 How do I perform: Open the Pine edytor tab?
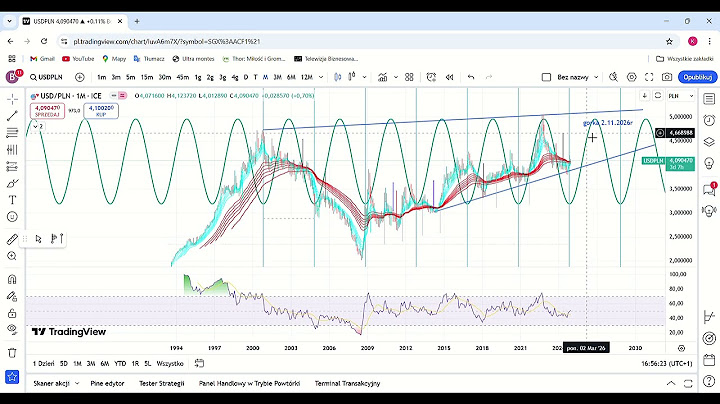click(107, 383)
